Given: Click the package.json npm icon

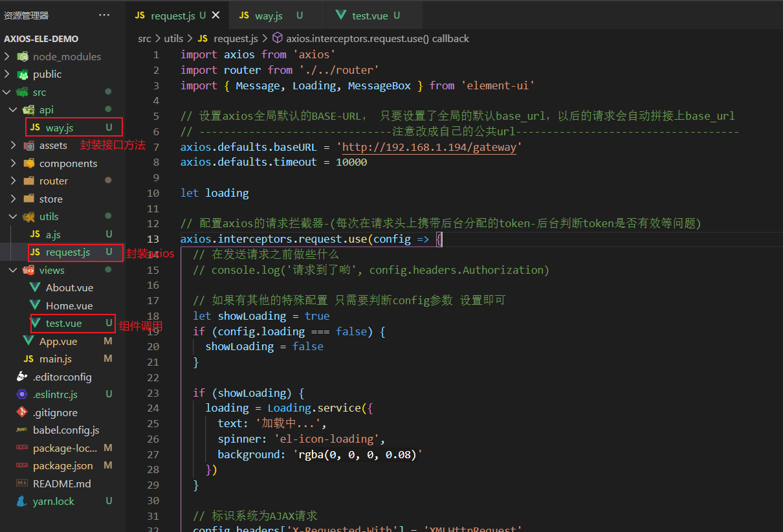Looking at the screenshot, I should point(23,466).
